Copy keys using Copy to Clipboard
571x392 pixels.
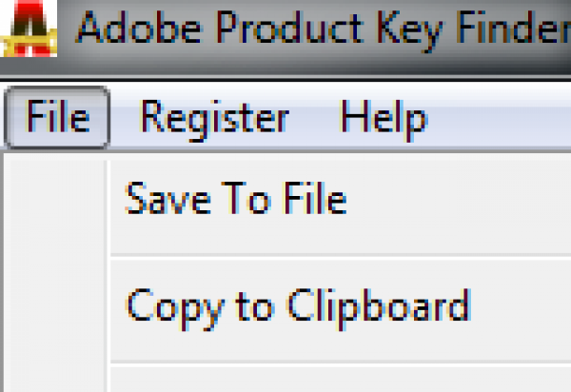298,306
